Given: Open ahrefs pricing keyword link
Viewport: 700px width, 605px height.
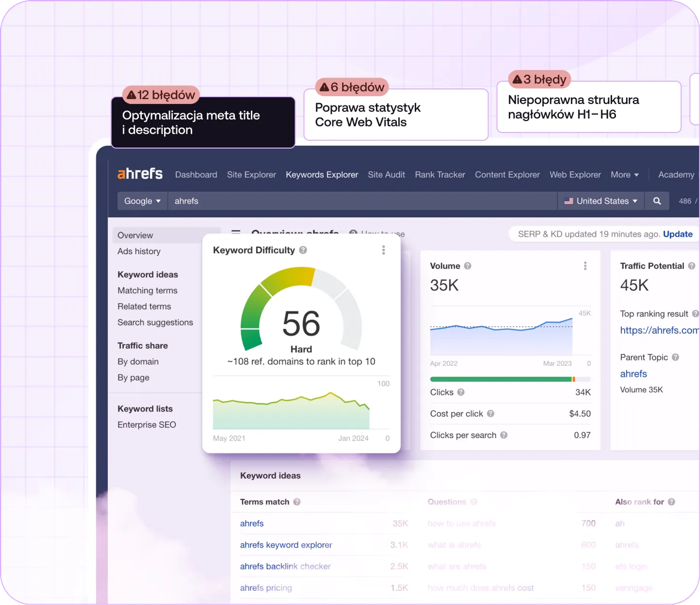Looking at the screenshot, I should click(266, 588).
